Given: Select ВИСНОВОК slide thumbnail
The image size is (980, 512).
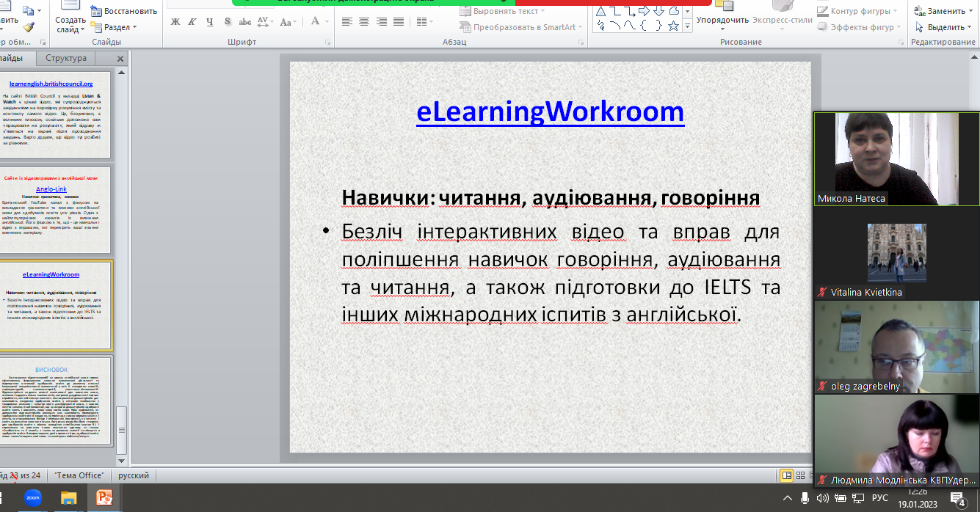Looking at the screenshot, I should [x=57, y=401].
